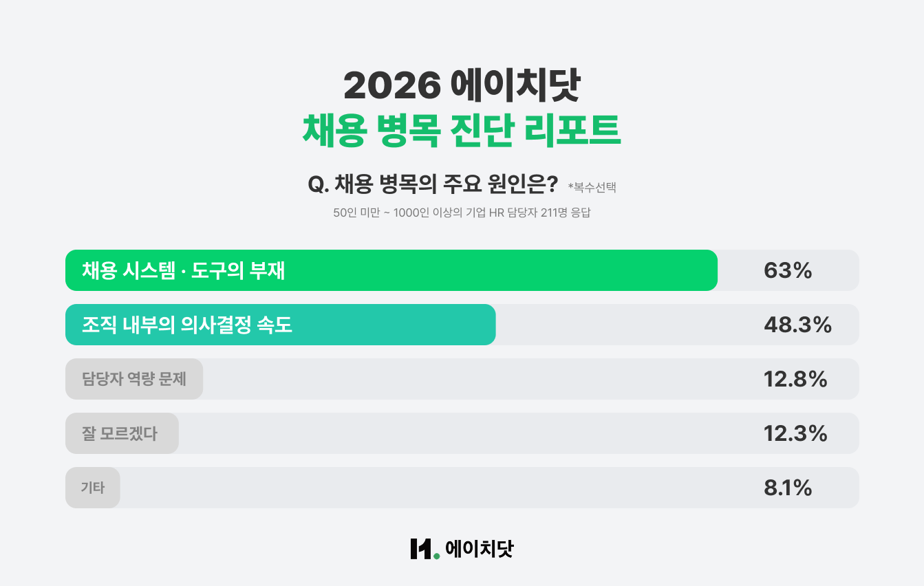Click the H-dot logo icon at bottom

point(424,549)
